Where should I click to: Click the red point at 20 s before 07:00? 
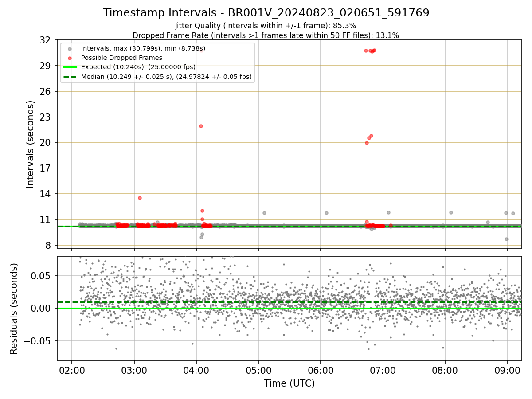(367, 143)
